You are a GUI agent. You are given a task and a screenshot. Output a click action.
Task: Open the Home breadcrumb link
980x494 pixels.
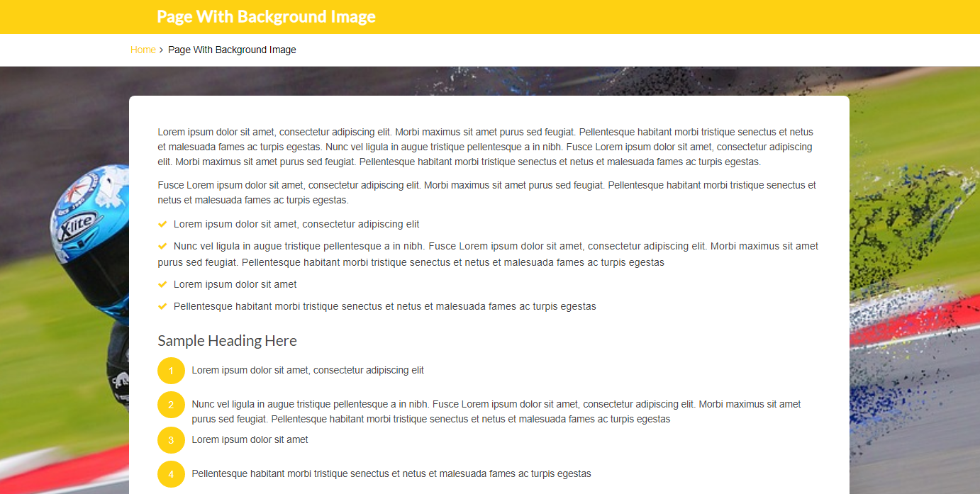[x=143, y=50]
